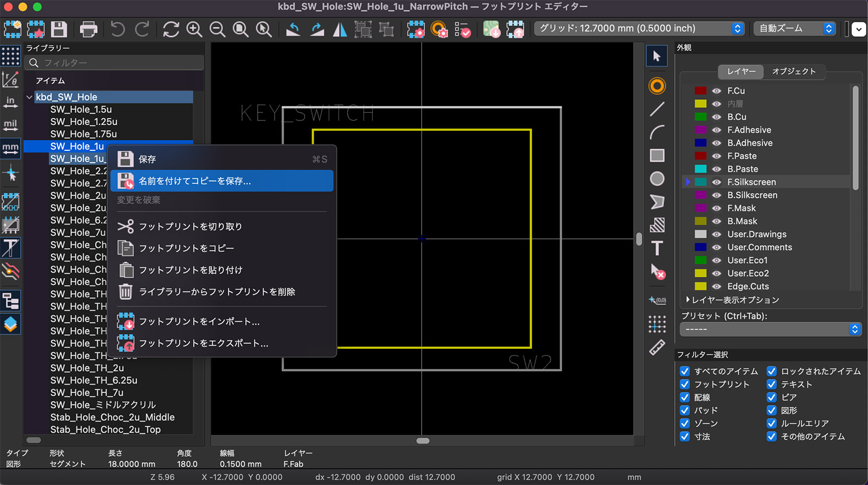Open the toolbar overflow chevron
The height and width of the screenshot is (485, 868).
coord(859,29)
